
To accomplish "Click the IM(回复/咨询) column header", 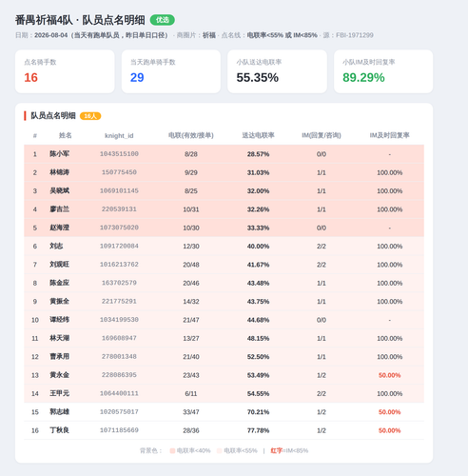I will tap(322, 135).
